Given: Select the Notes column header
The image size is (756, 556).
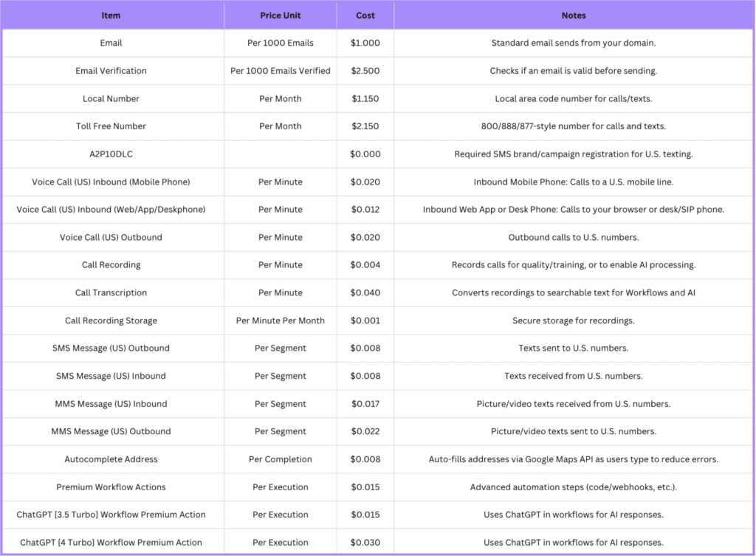Looking at the screenshot, I should pos(573,16).
